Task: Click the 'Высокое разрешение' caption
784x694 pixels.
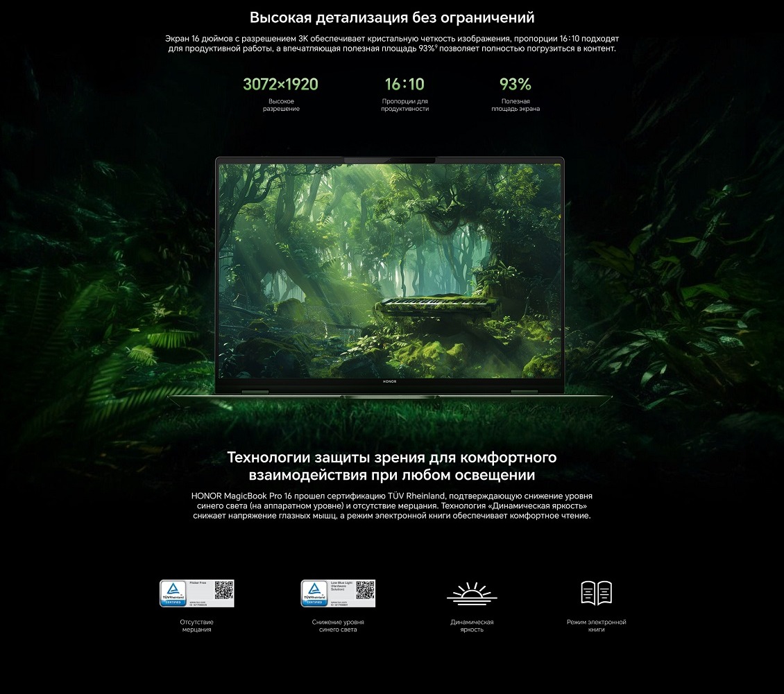Action: point(281,105)
